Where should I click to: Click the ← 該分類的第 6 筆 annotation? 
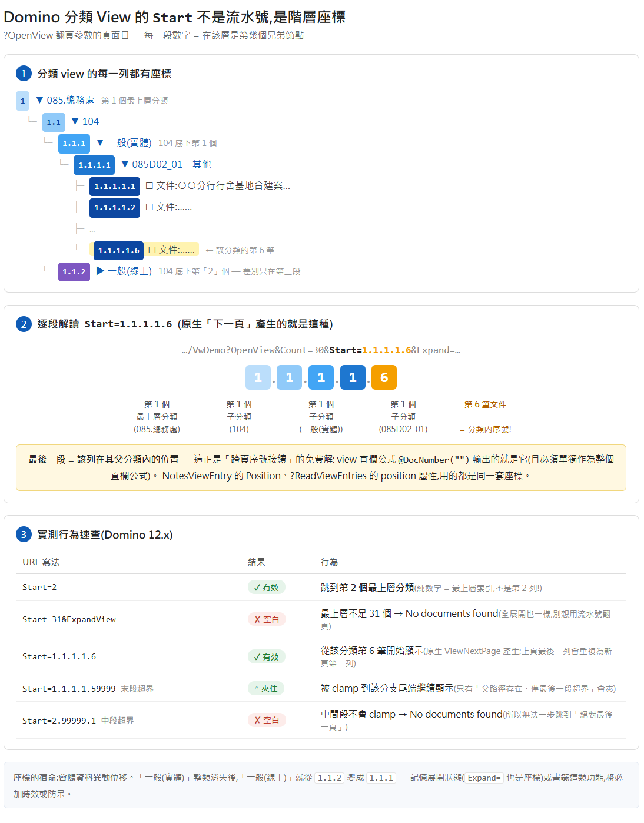tap(240, 250)
